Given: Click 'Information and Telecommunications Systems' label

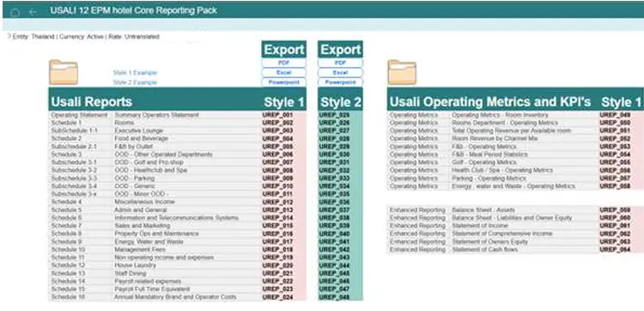Looking at the screenshot, I should 176,217.
